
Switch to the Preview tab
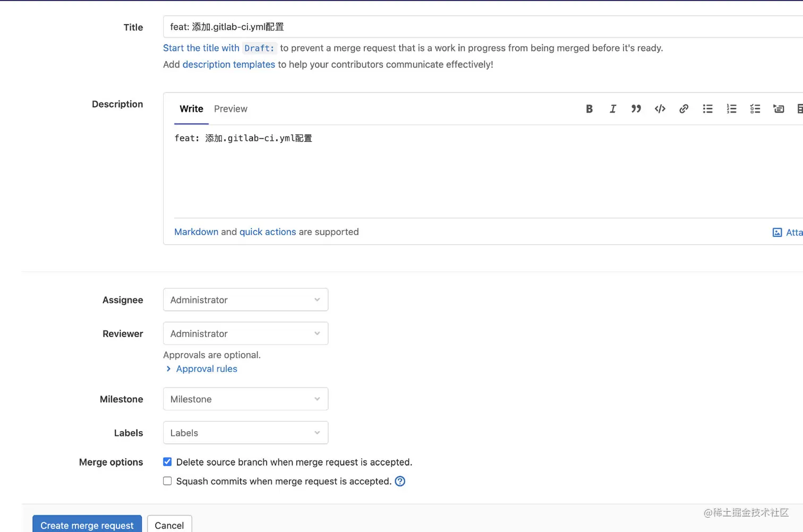click(230, 109)
